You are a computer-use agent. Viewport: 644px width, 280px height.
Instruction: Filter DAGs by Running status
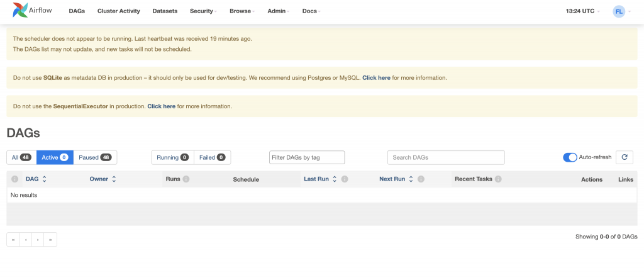(172, 157)
